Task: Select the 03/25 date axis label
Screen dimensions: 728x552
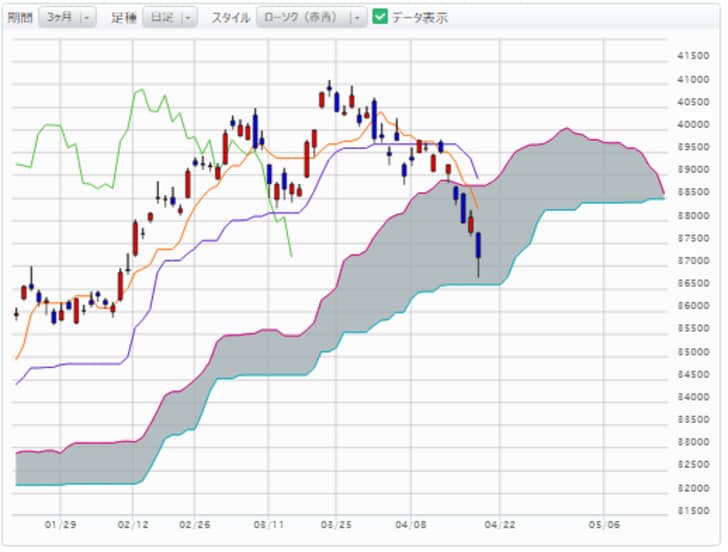Action: (336, 525)
